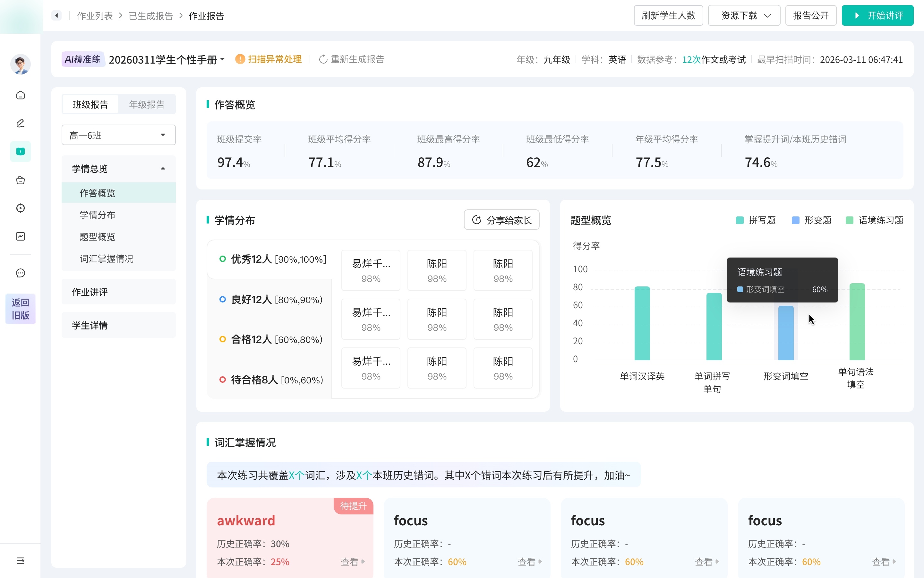Select the active green book sidebar icon
Viewport: 924px width, 578px height.
pos(21,151)
